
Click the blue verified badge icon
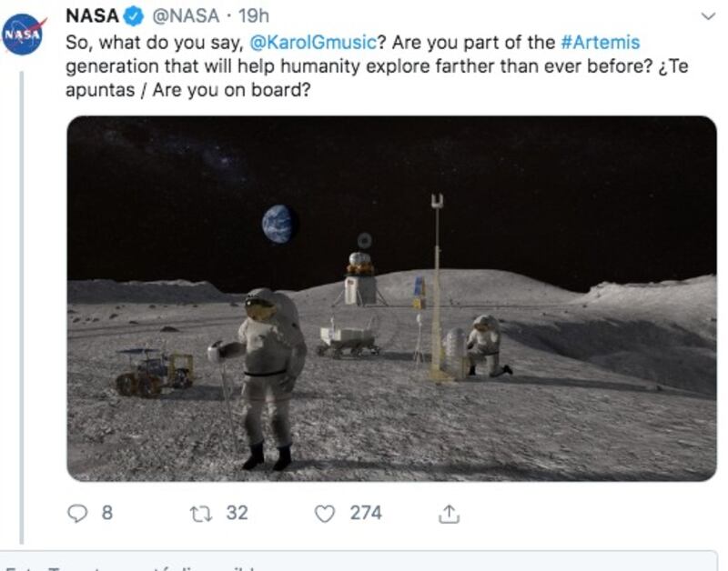pos(133,16)
